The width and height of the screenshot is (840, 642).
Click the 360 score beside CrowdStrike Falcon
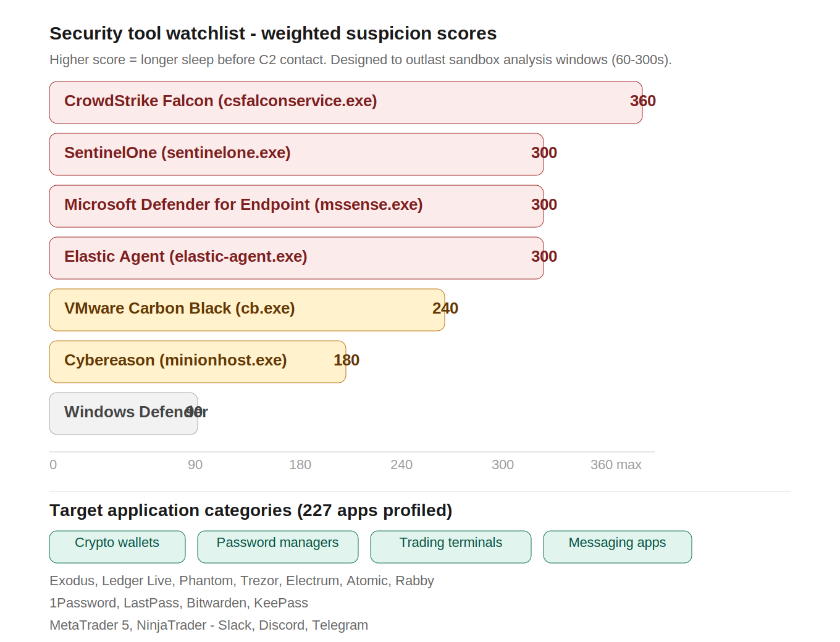click(643, 101)
